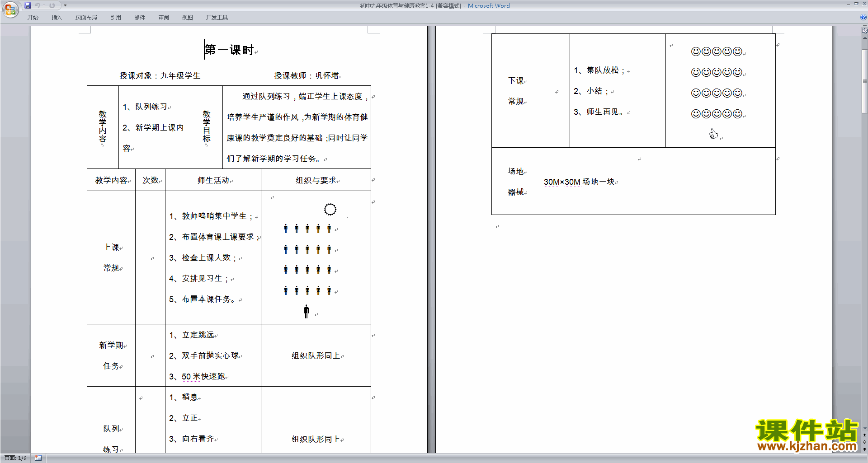Save the document using the floppy icon
868x463 pixels.
point(28,5)
